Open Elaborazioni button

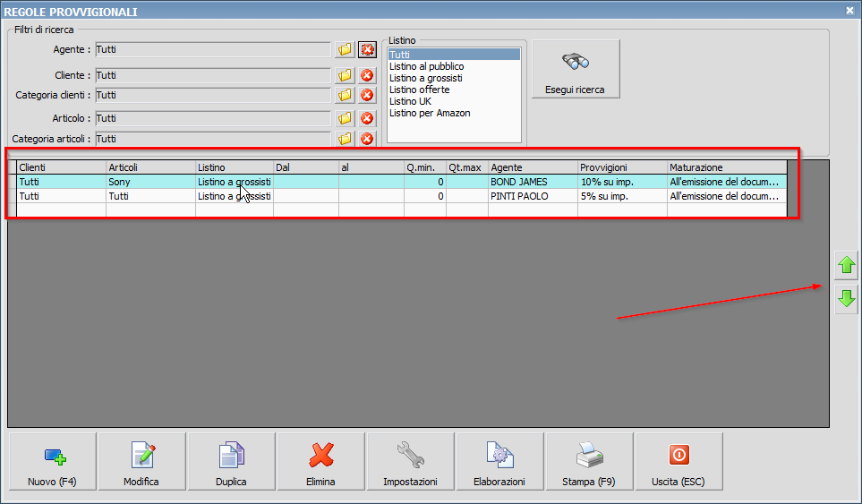point(499,461)
